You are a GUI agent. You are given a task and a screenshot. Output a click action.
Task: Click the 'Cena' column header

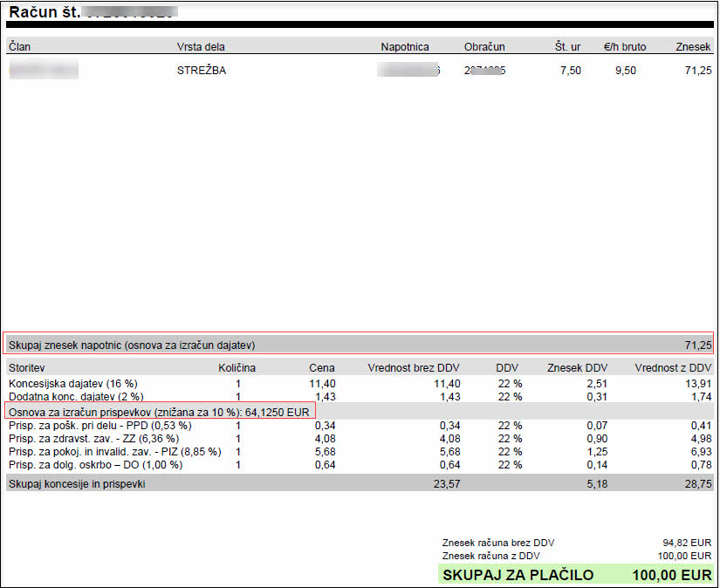pos(322,368)
